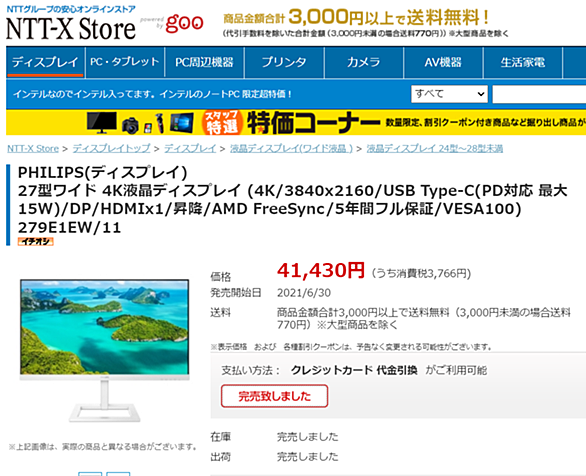Screen dimensions: 586x476
Task: Click the release date 2021/6/30
Action: (303, 293)
